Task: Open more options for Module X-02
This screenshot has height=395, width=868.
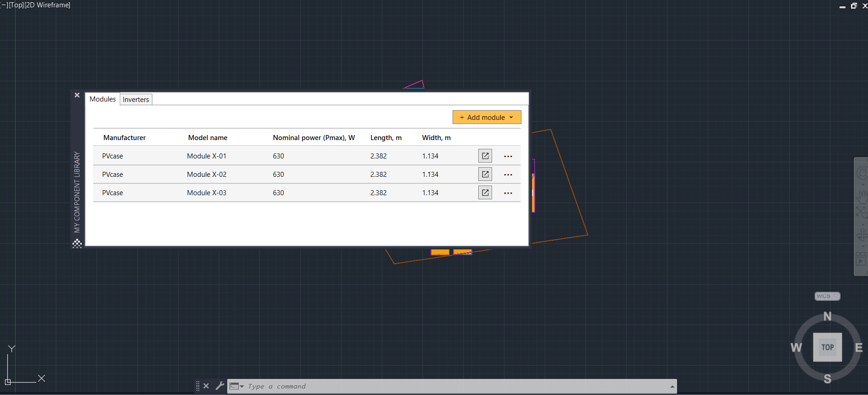Action: 508,175
